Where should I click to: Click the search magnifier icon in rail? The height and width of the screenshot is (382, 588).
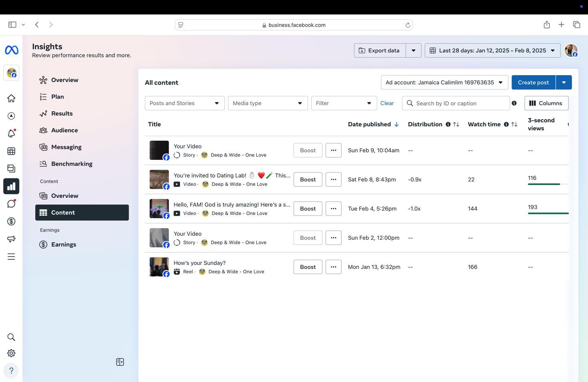(11, 337)
